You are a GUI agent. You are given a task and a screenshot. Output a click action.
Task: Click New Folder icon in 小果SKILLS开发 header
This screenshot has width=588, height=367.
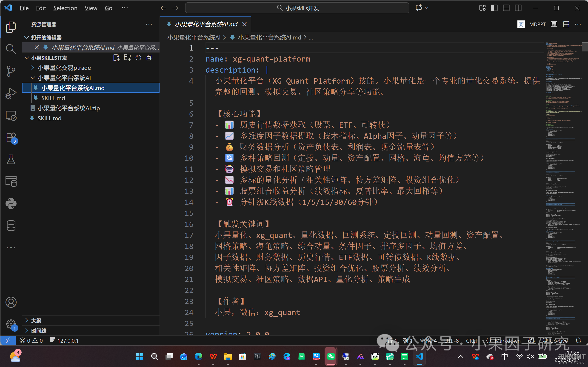127,58
